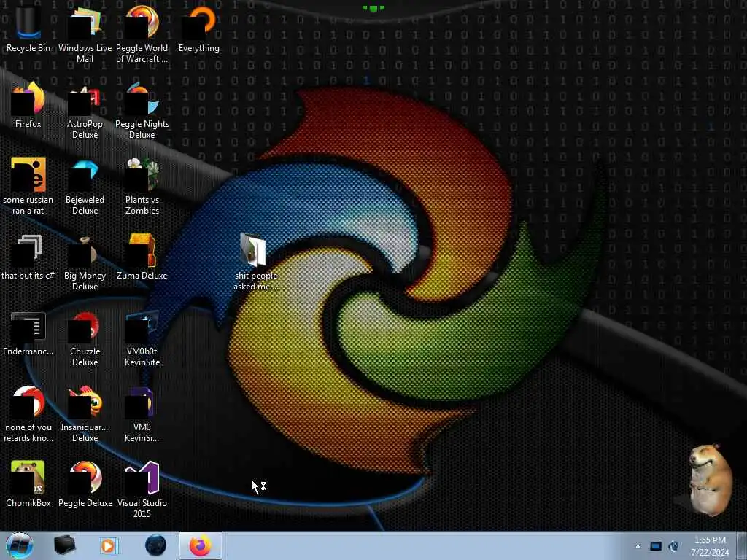Select the ChomikBox hamster shortcut
Image resolution: width=747 pixels, height=560 pixels.
(x=28, y=484)
